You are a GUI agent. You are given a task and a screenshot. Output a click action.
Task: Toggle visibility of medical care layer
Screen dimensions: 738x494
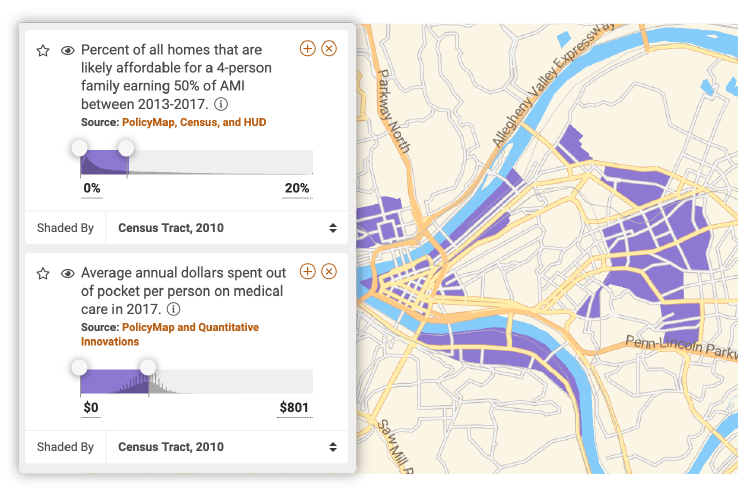68,274
